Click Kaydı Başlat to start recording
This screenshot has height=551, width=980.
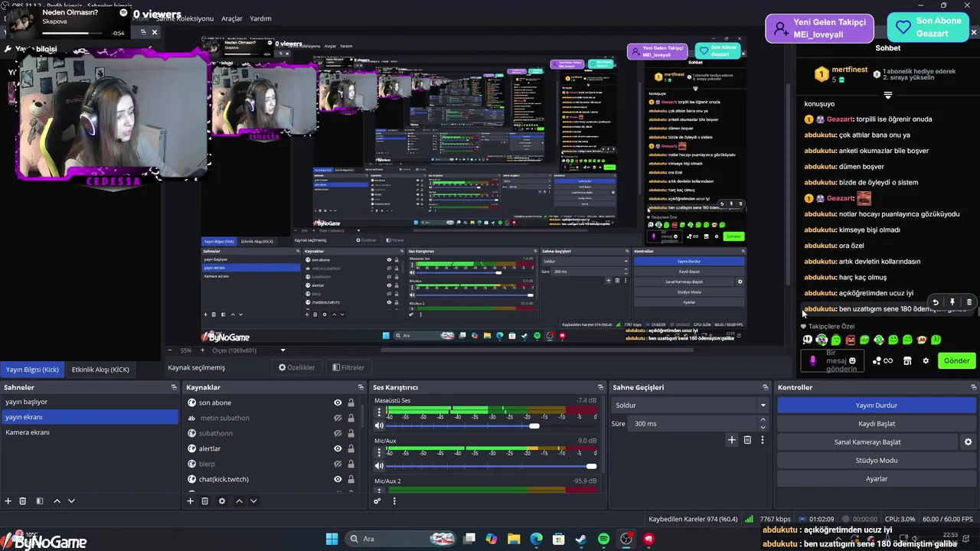coord(877,423)
